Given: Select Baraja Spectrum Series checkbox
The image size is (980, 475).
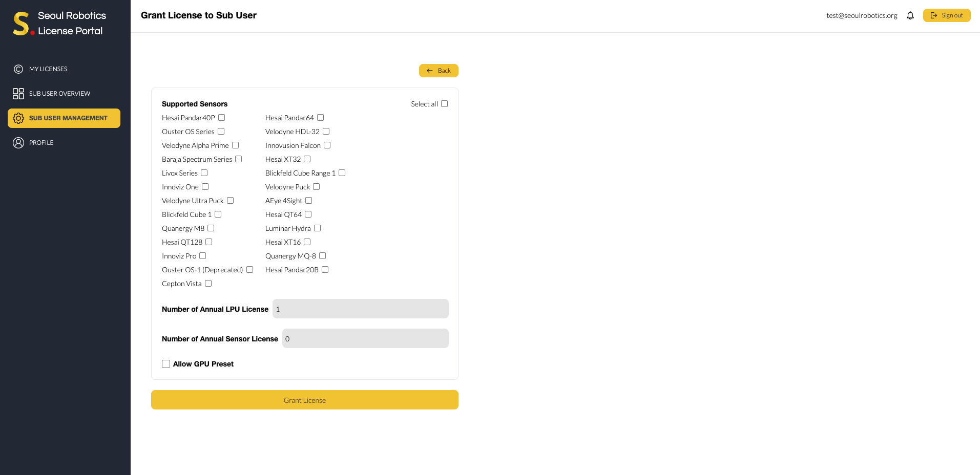Looking at the screenshot, I should [x=239, y=159].
